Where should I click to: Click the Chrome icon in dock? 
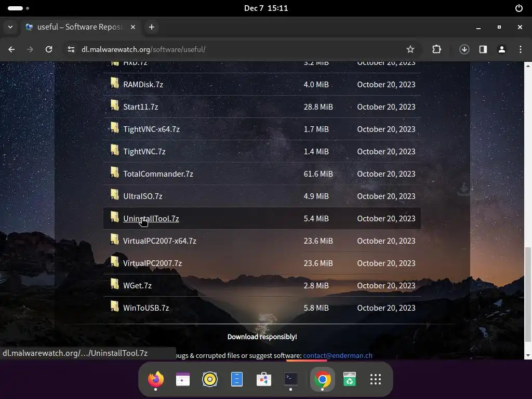[x=322, y=379]
